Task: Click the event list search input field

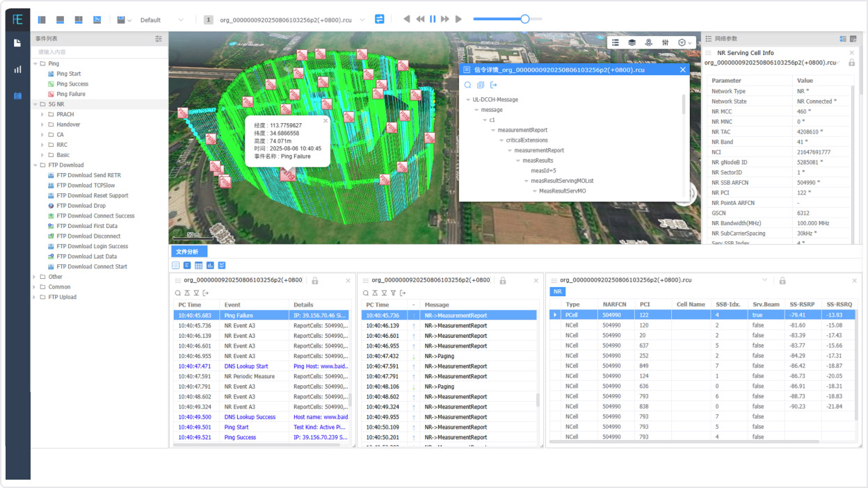Action: pos(97,52)
